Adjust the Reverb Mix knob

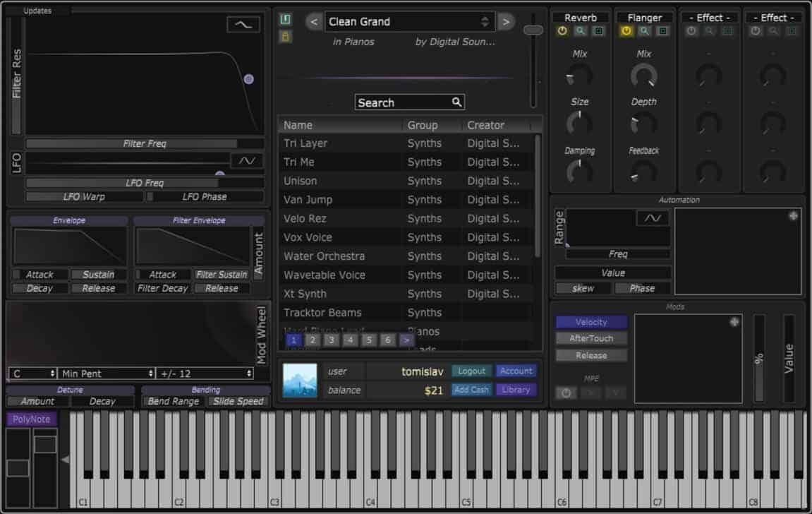pos(579,76)
